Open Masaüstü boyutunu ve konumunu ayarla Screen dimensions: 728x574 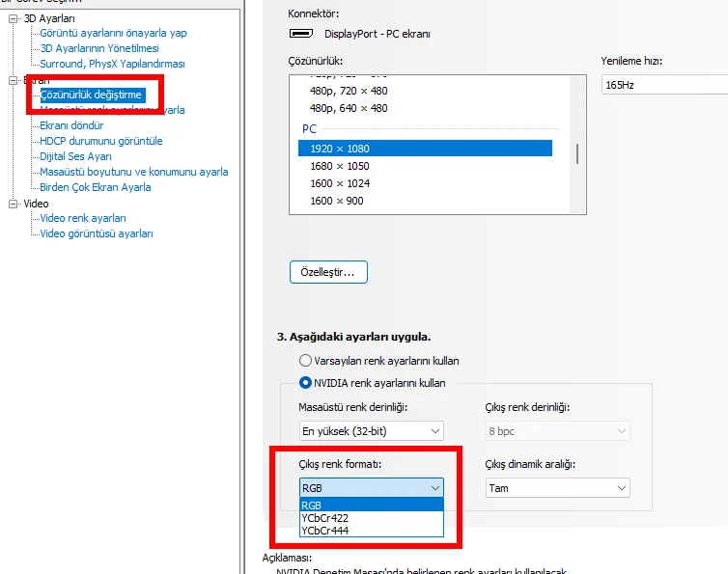click(x=133, y=172)
